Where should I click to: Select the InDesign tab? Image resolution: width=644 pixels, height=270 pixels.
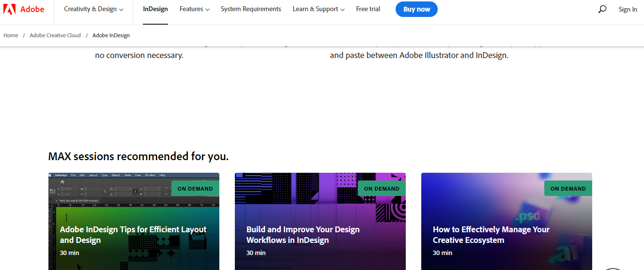click(155, 9)
